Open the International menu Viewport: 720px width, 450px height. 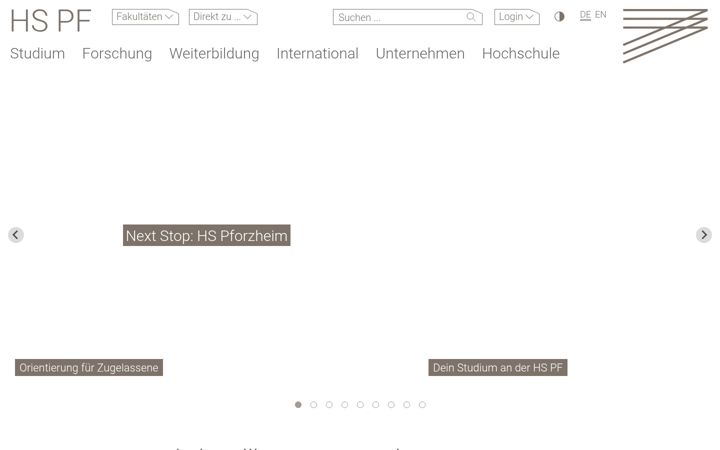point(317,53)
